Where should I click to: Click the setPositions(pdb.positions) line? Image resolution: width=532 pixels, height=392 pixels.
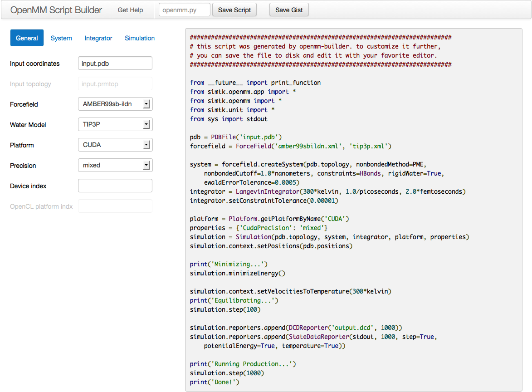tap(271, 246)
